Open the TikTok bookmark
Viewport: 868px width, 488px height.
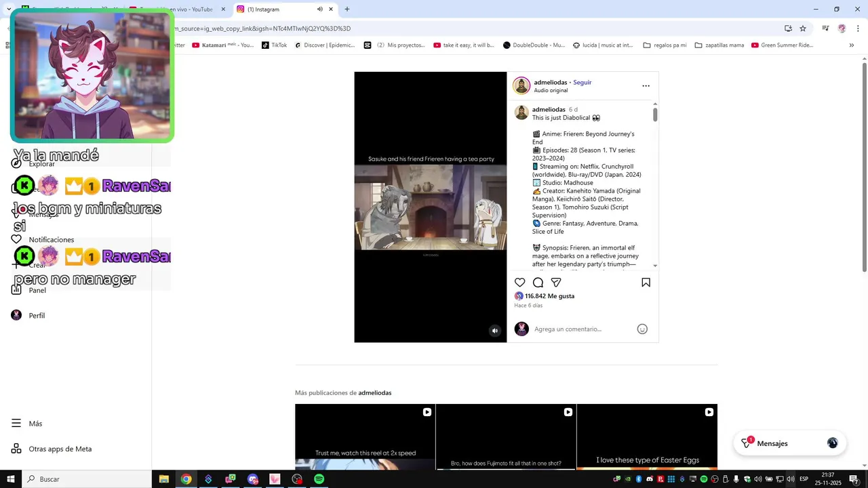[x=274, y=45]
